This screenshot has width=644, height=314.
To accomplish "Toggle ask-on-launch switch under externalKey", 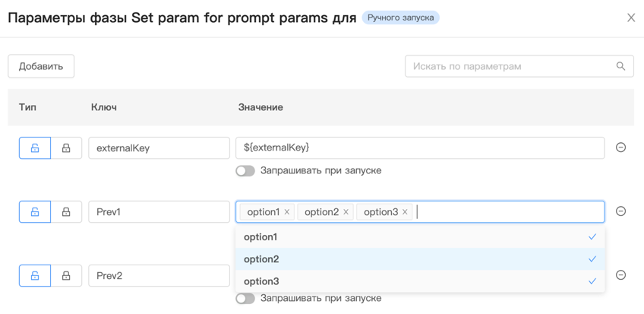I will coord(245,171).
